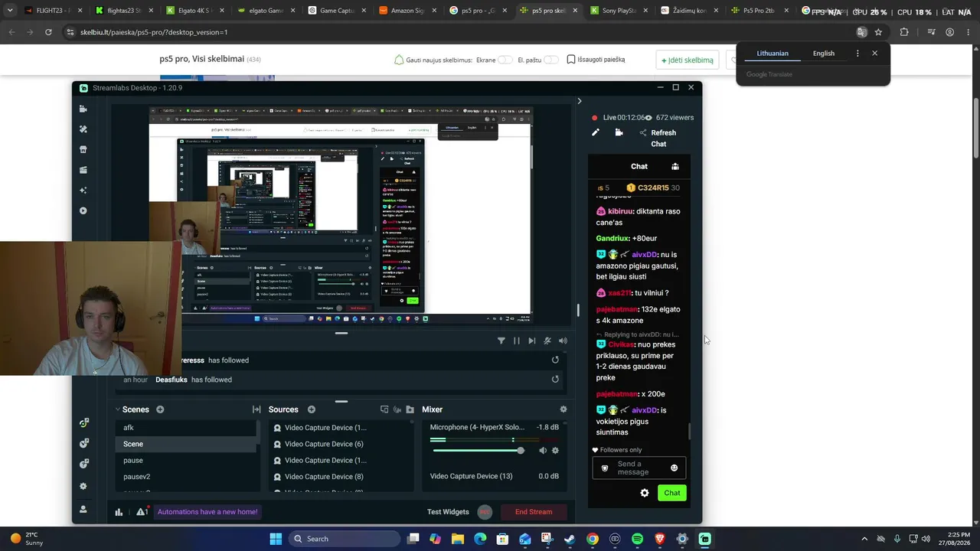This screenshot has height=551, width=980.
Task: Open Mixer advanced audio settings gear
Action: pyautogui.click(x=563, y=409)
